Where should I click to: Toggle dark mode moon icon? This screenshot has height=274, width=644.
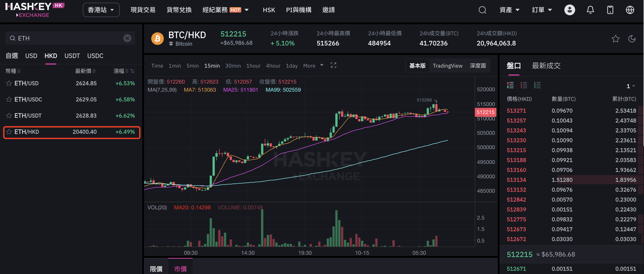632,39
